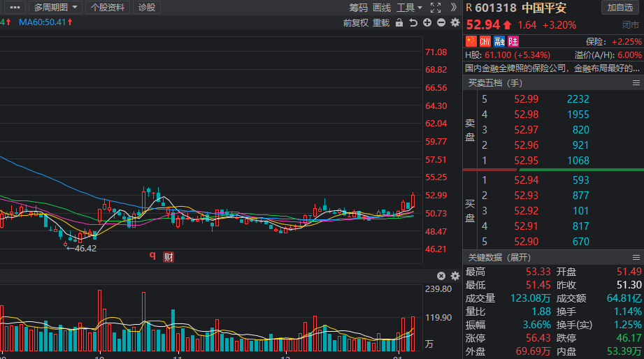Screen dimensions: 644x359
Task: Select buy level 3 price 52.92
Action: coord(526,210)
